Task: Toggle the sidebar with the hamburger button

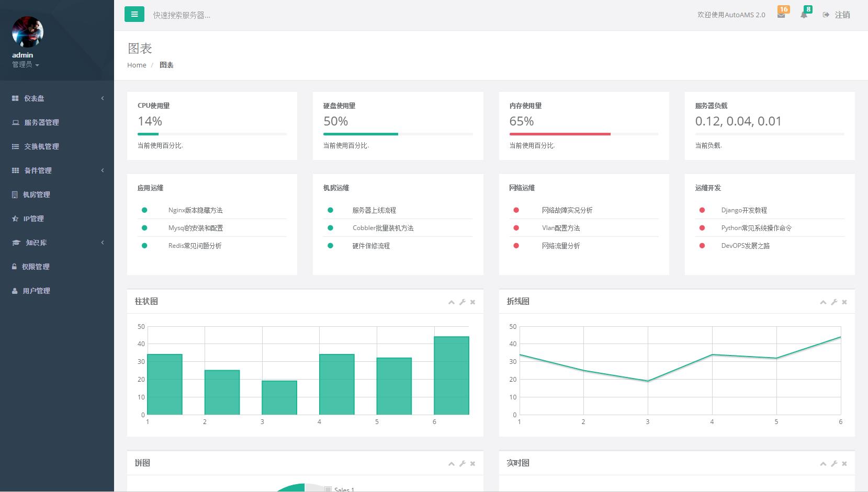Action: coord(134,14)
